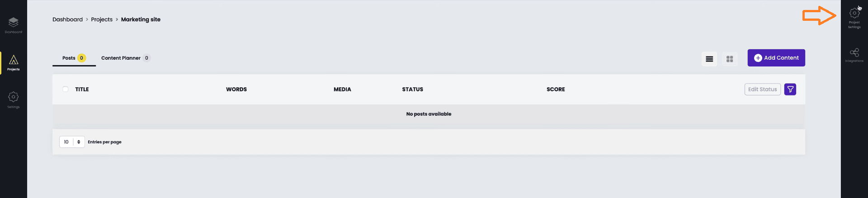Go to Projects breadcrumb link
The width and height of the screenshot is (868, 198).
(x=102, y=19)
